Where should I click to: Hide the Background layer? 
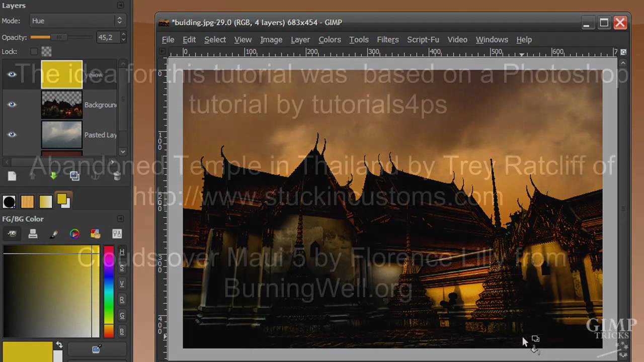12,105
